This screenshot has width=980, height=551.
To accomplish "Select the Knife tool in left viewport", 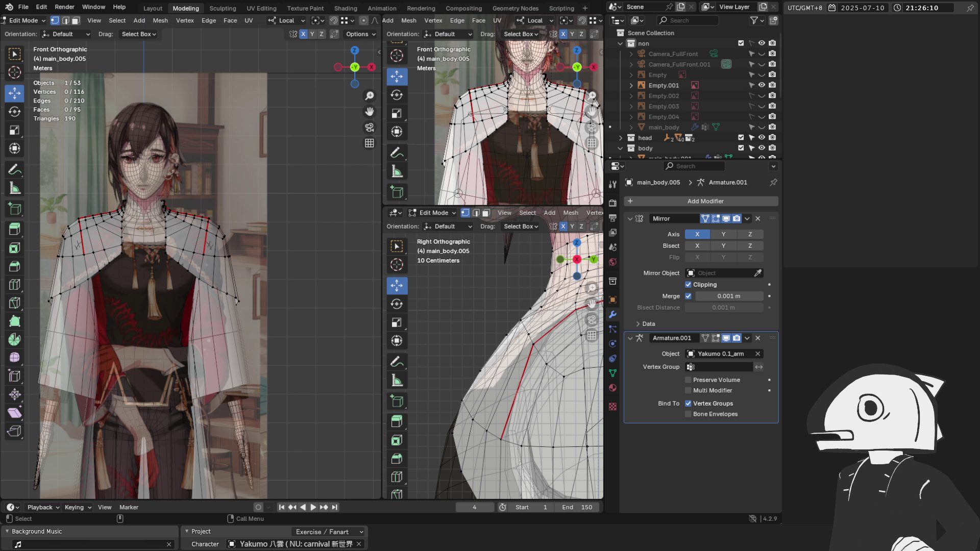I will [x=15, y=303].
